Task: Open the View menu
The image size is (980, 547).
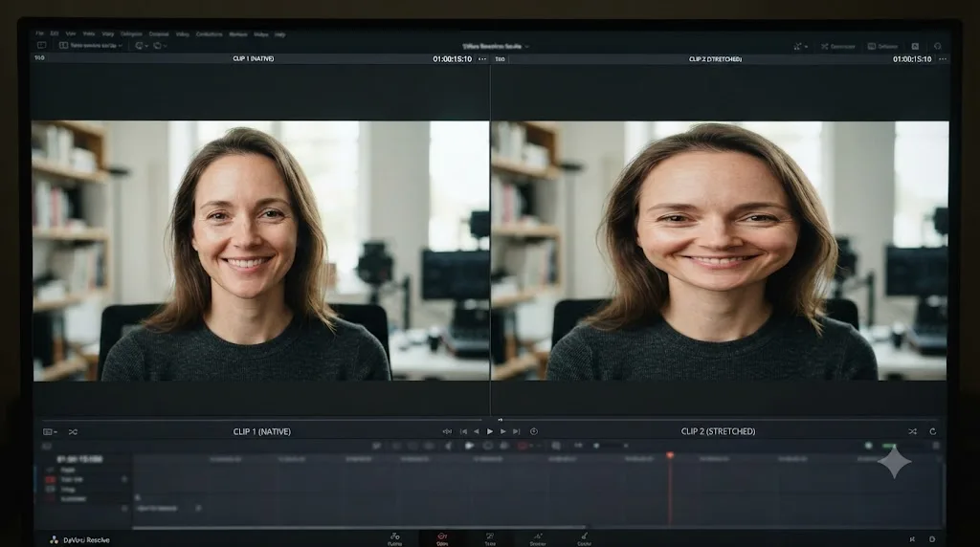Action: (x=71, y=33)
